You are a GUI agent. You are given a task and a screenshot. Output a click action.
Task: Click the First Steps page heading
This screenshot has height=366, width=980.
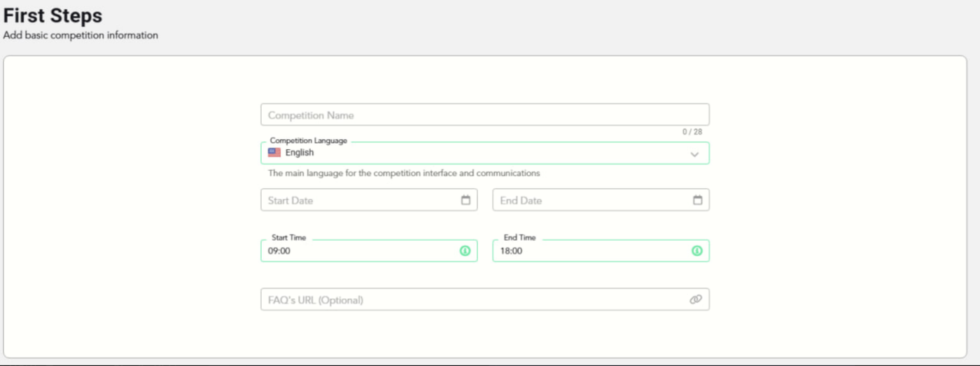(x=52, y=15)
